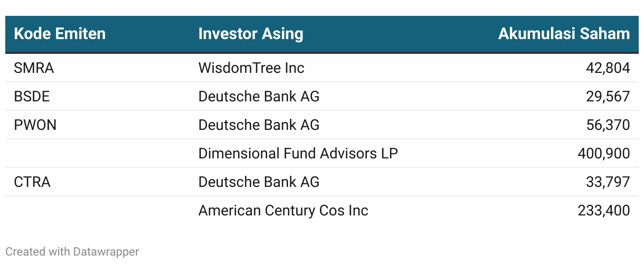The height and width of the screenshot is (264, 644).
Task: Click Deutsche Bank AG in the BSDE row
Action: (x=259, y=97)
